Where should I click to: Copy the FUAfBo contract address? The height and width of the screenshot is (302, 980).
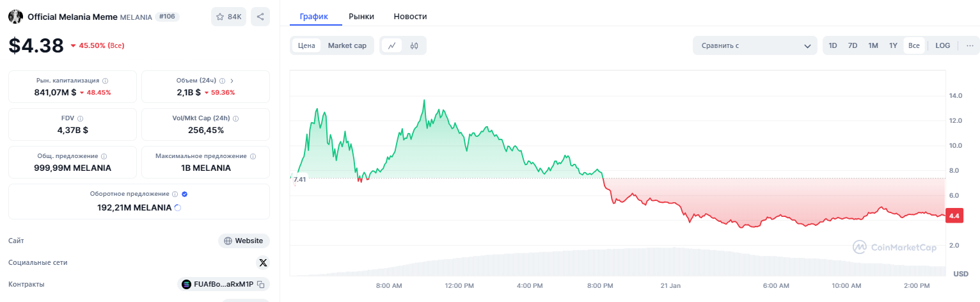tap(261, 284)
